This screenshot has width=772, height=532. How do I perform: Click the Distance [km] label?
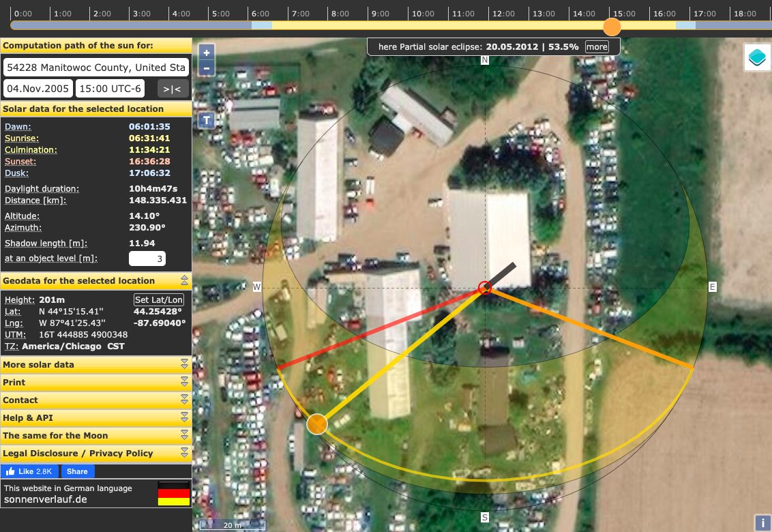pyautogui.click(x=35, y=201)
